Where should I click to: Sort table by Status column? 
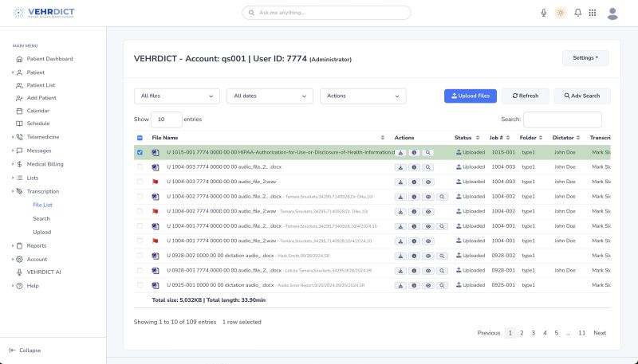(467, 138)
